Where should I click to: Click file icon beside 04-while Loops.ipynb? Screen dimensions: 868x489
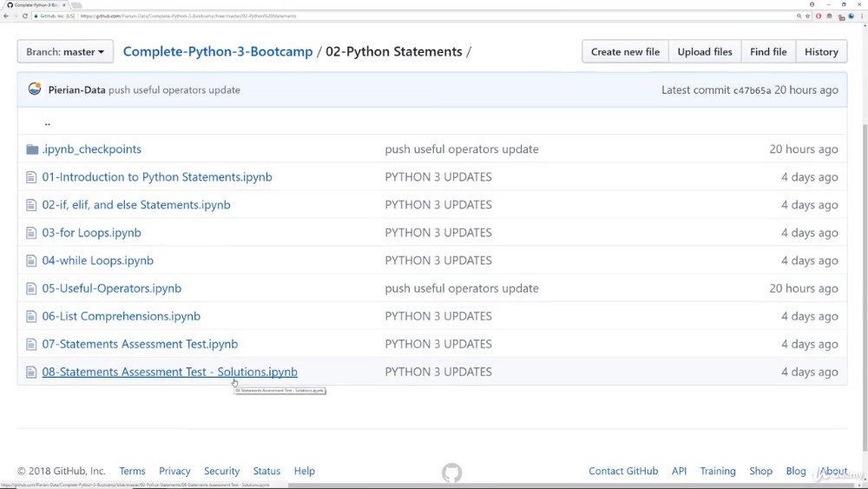point(31,261)
